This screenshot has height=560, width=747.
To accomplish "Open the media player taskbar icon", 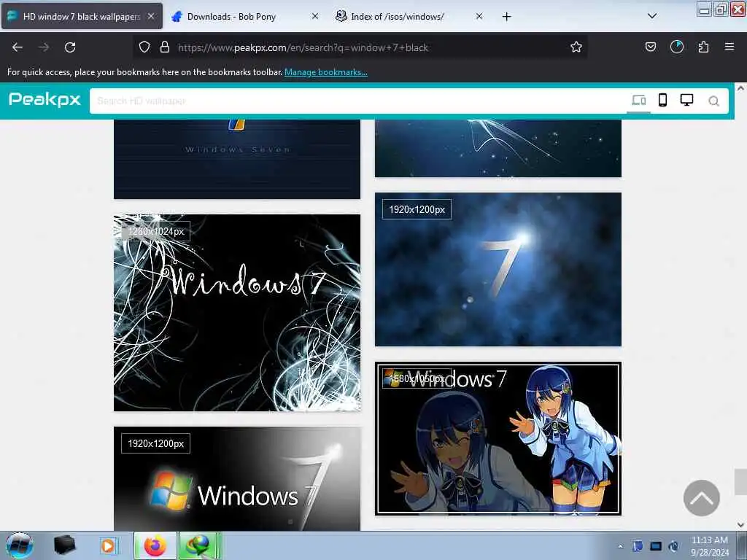I will pos(108,545).
